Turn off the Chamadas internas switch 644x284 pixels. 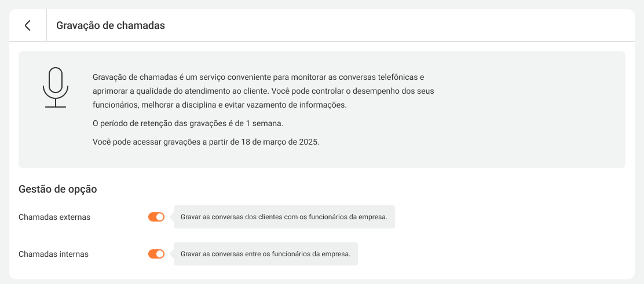(156, 254)
